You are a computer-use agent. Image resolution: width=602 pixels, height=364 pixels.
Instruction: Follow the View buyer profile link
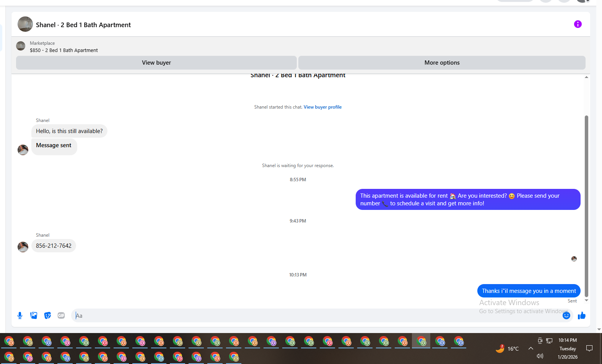pyautogui.click(x=322, y=107)
